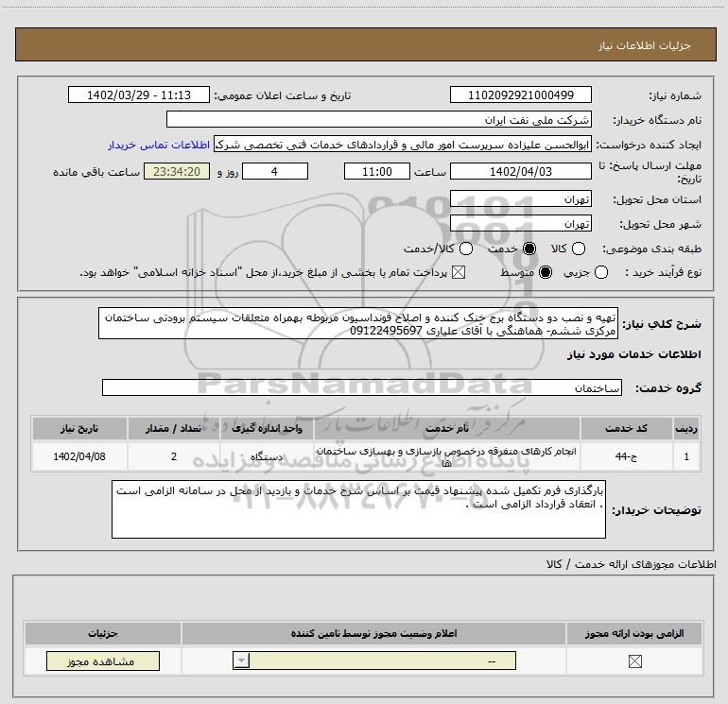Select the کالا radio button
Image resolution: width=728 pixels, height=704 pixels.
coord(579,249)
